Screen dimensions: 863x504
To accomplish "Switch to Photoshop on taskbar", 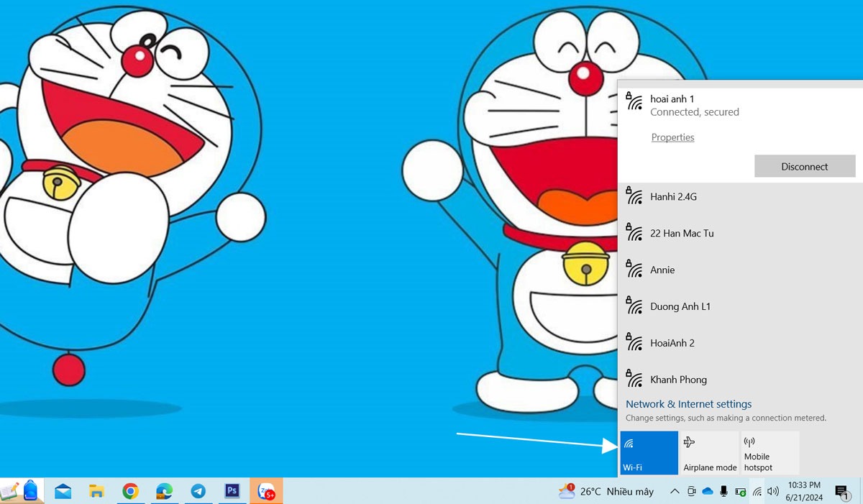I will 232,491.
